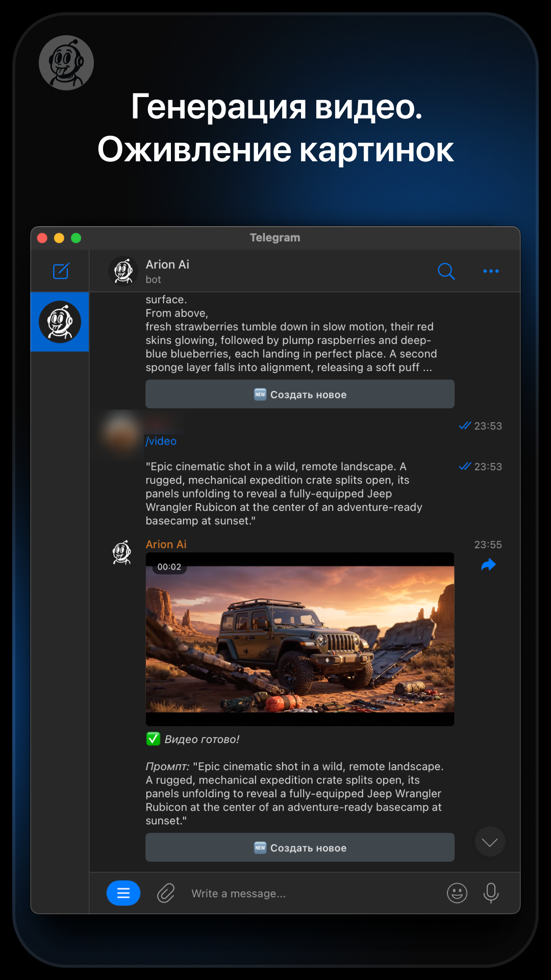551x980 pixels.
Task: Open the three-dot more options menu
Action: [x=491, y=271]
